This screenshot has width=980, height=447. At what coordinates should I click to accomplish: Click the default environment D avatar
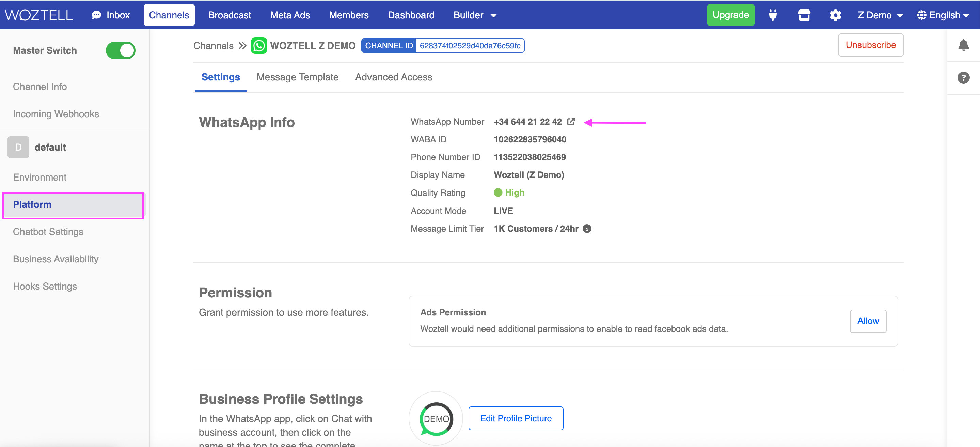(18, 147)
